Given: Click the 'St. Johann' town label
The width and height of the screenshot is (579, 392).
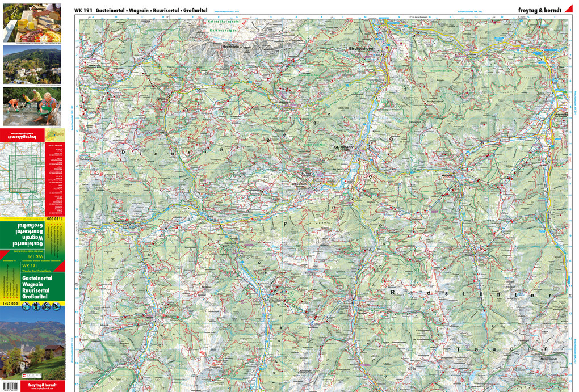Looking at the screenshot, I should click(x=343, y=147).
